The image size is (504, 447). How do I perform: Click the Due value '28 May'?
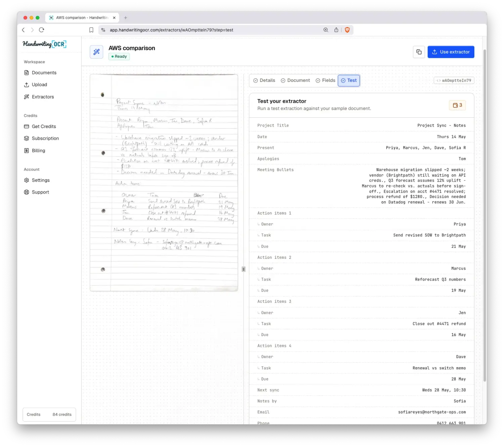click(458, 379)
